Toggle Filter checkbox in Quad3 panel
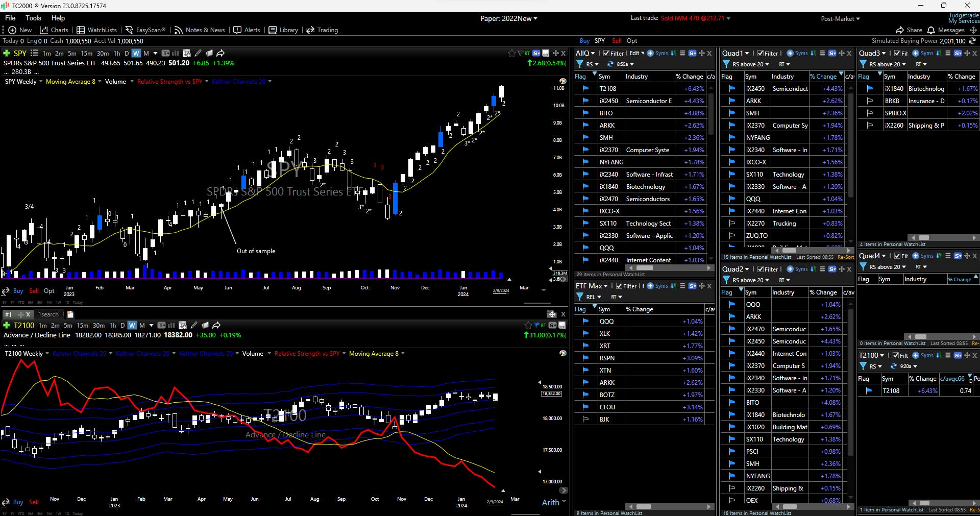The width and height of the screenshot is (980, 516). coord(897,53)
